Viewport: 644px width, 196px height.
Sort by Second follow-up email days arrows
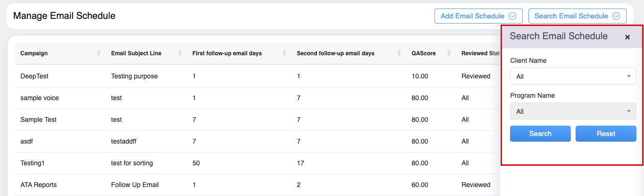coord(399,53)
